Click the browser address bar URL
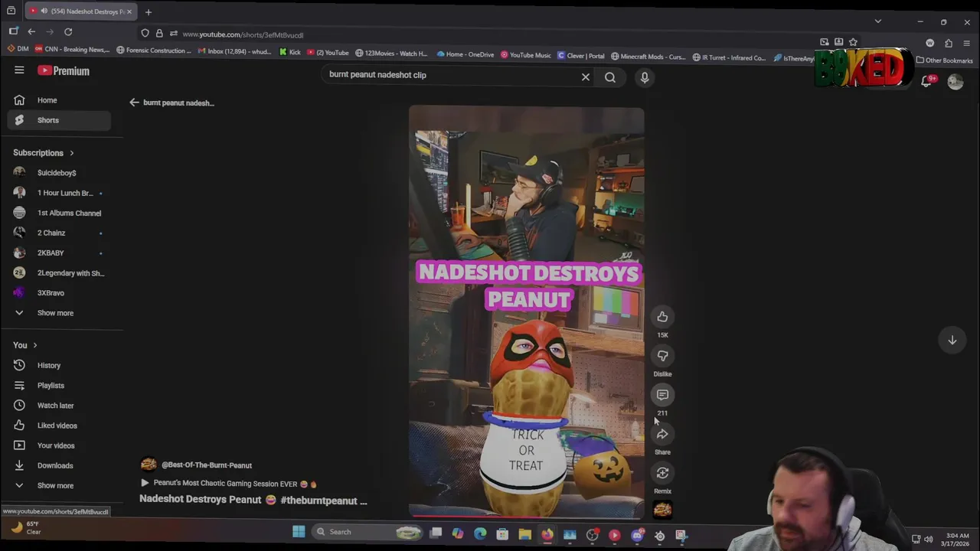The width and height of the screenshot is (980, 551). (x=243, y=34)
